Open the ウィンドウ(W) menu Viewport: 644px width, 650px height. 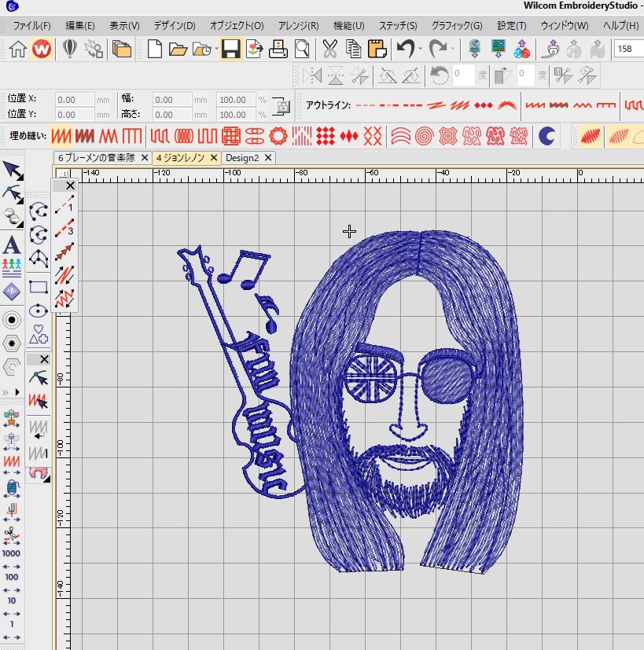[x=565, y=26]
